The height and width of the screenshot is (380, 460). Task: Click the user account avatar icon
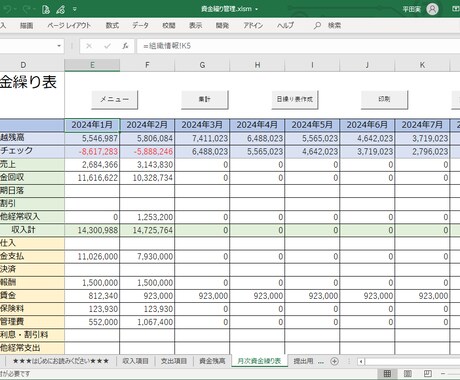point(432,9)
